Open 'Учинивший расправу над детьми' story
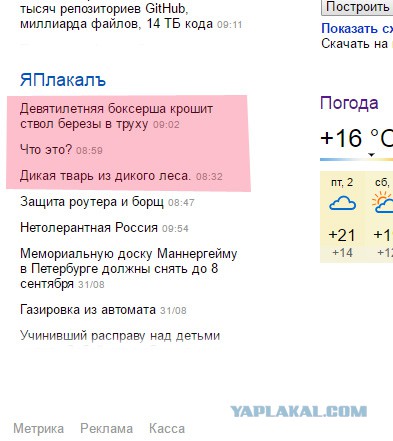This screenshot has width=393, height=441. click(120, 336)
